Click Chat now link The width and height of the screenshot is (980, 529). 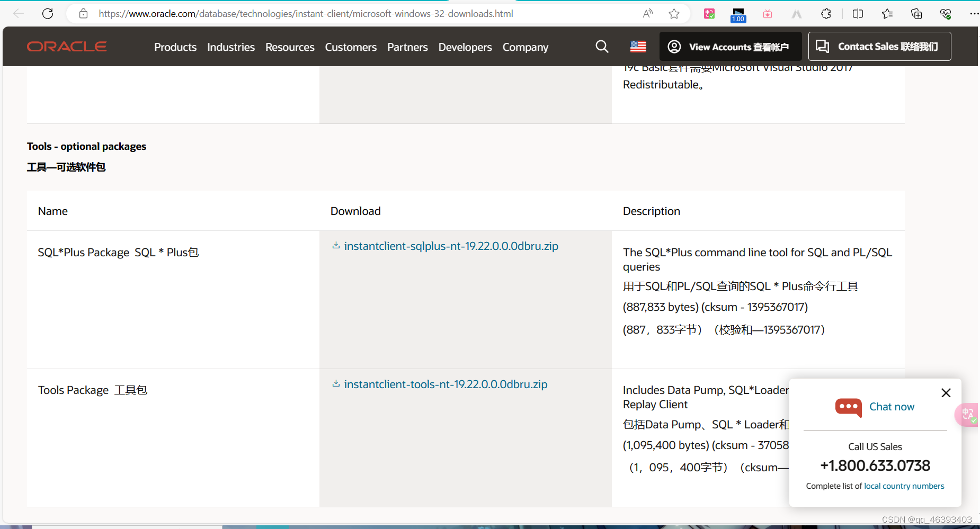pos(892,407)
